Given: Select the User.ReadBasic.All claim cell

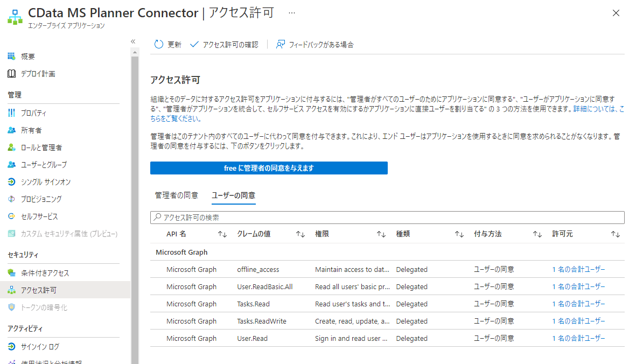Looking at the screenshot, I should [265, 286].
